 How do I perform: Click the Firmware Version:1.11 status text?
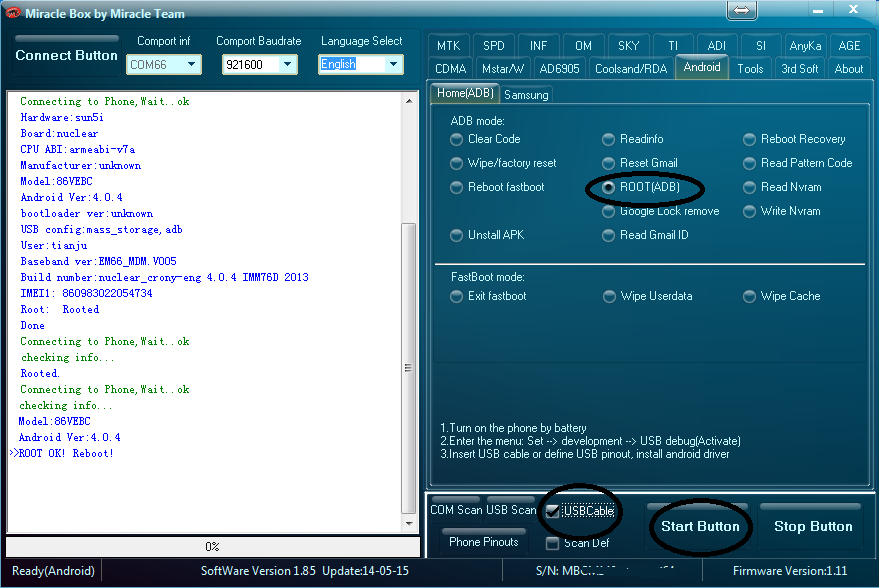[x=789, y=571]
